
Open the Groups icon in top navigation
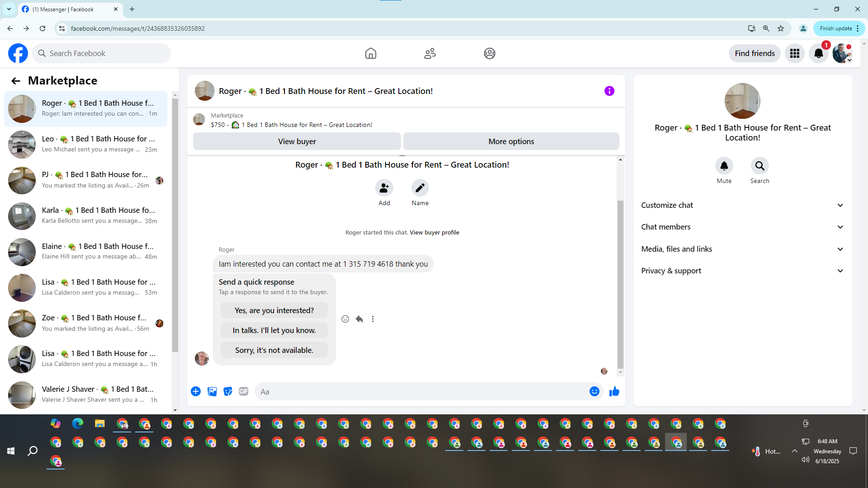tap(490, 53)
